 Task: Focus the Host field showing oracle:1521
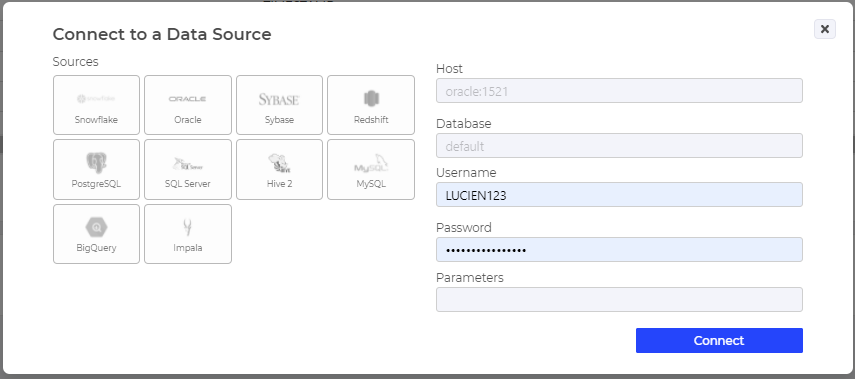(x=619, y=91)
